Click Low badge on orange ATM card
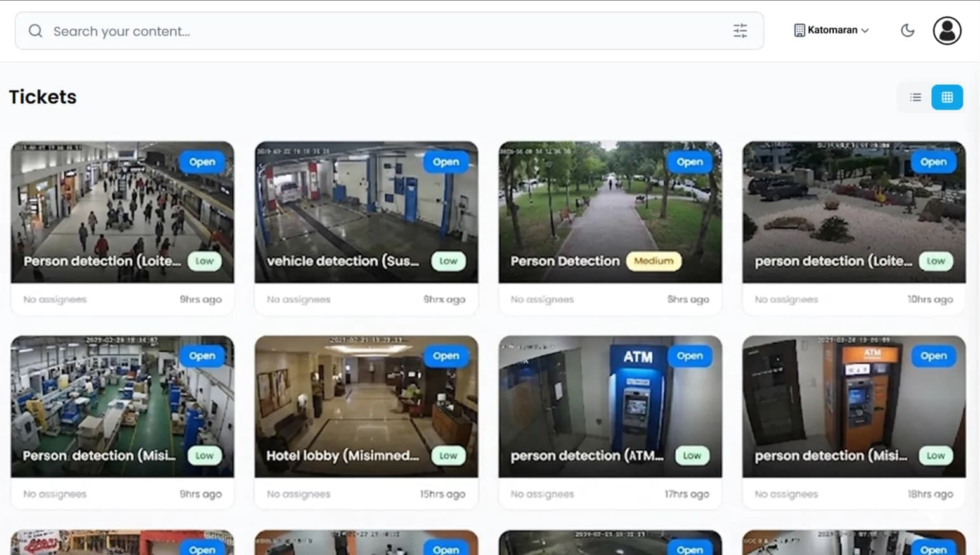This screenshot has height=555, width=980. coord(936,456)
